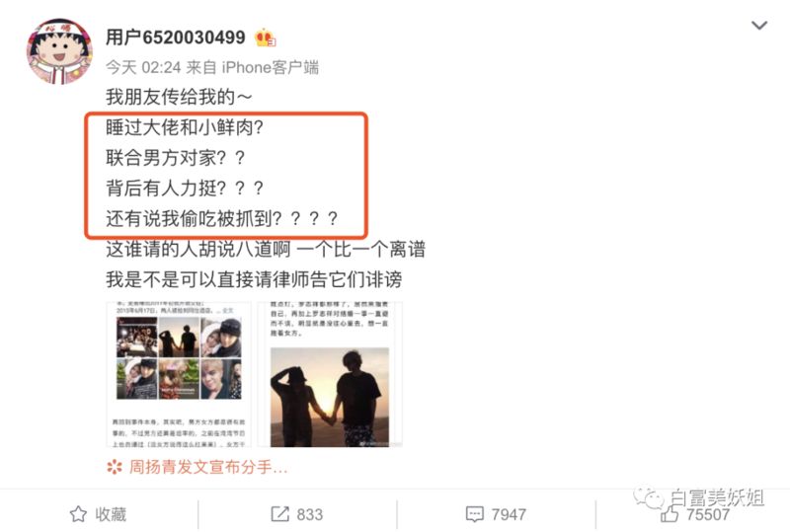Click the repost share icon
This screenshot has height=532, width=790.
click(280, 514)
